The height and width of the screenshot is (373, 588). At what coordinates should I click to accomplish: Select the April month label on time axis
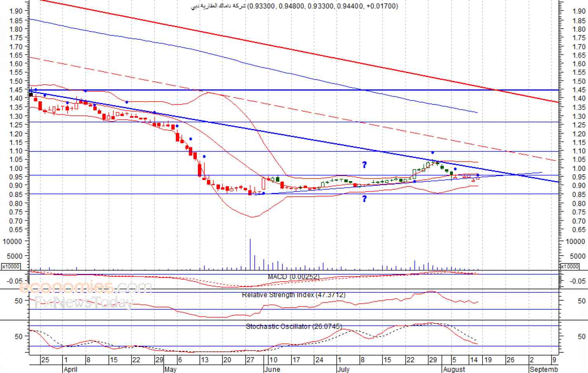[x=70, y=369]
